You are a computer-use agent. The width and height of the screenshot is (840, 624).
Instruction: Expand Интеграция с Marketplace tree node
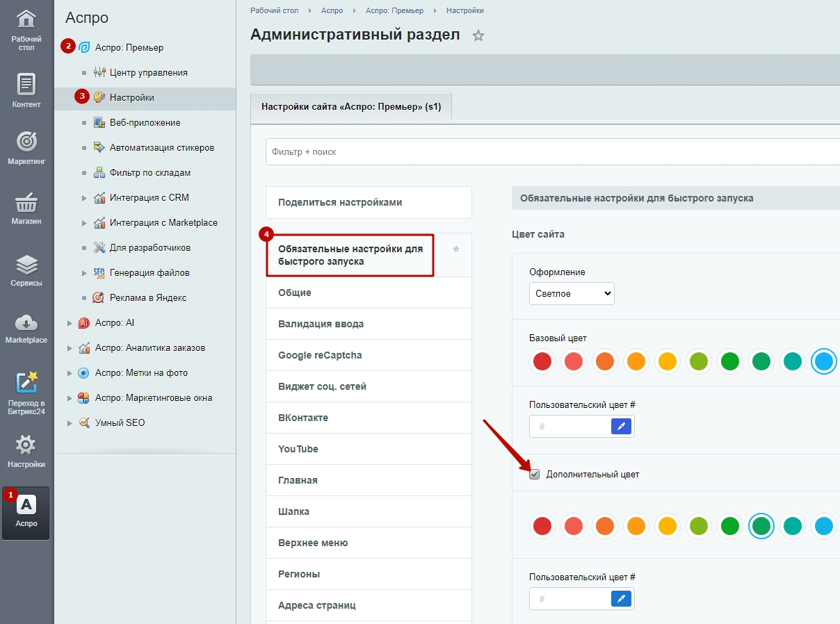pyautogui.click(x=84, y=223)
